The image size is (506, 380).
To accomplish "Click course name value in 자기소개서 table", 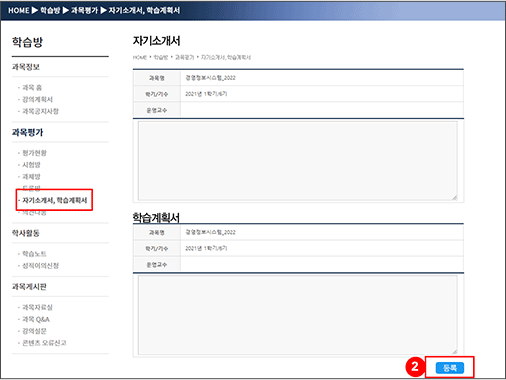I will [210, 78].
